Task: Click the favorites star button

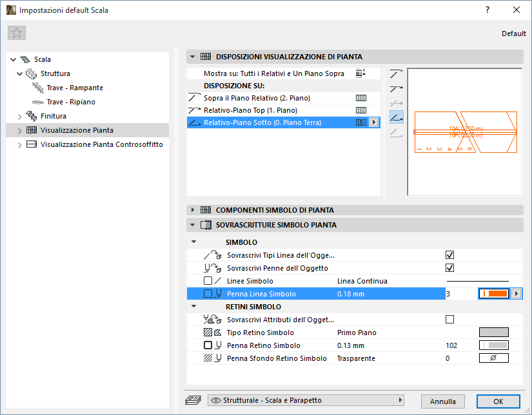Action: [x=17, y=33]
